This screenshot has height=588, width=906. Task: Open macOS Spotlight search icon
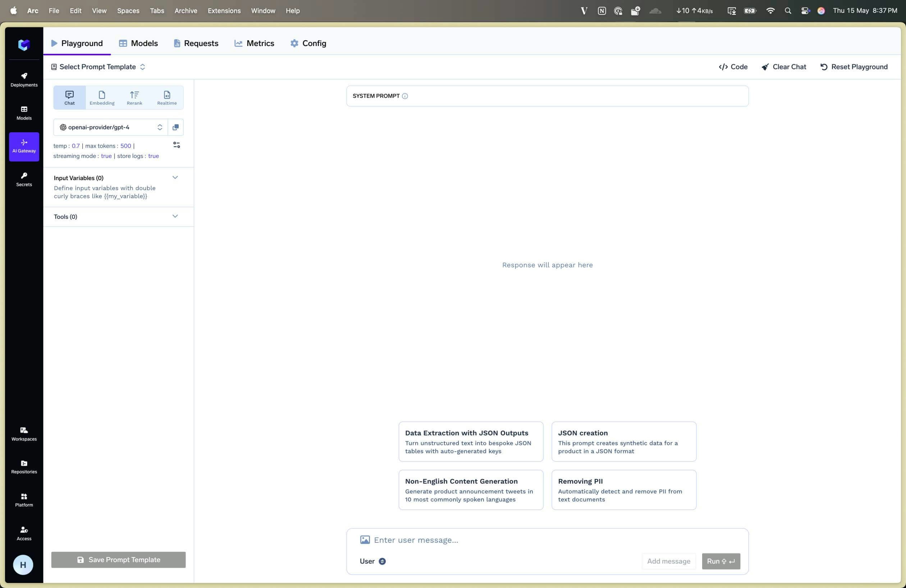pos(788,11)
